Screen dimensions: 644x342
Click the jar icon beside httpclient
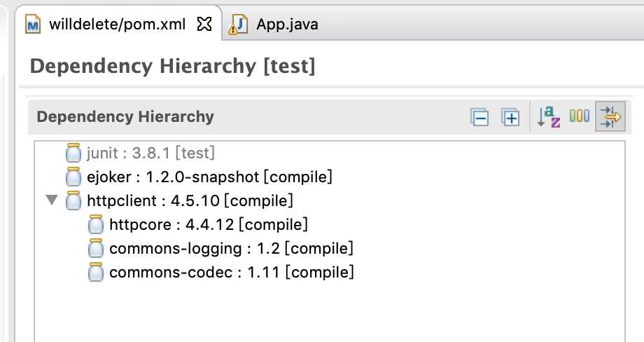click(73, 200)
